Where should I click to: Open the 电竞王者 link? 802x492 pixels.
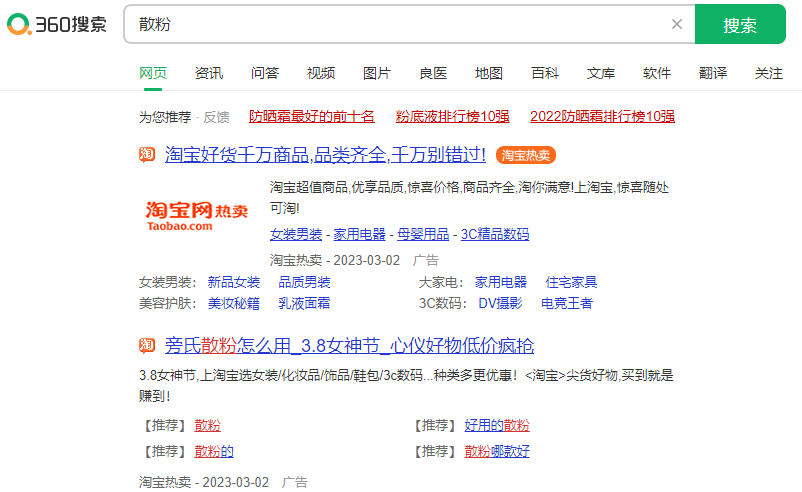tap(567, 304)
